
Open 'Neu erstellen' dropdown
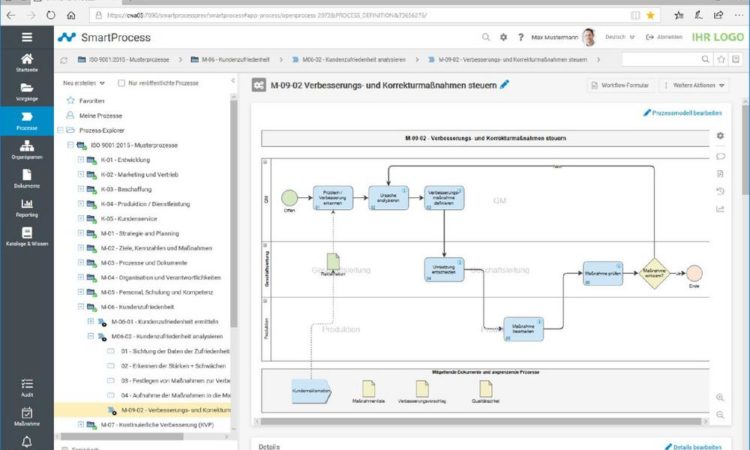click(x=84, y=83)
